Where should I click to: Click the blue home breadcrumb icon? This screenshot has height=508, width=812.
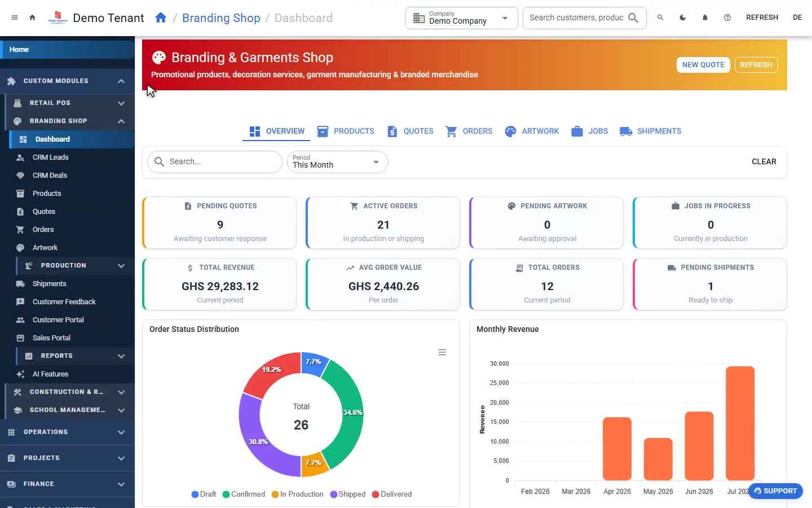click(x=161, y=17)
